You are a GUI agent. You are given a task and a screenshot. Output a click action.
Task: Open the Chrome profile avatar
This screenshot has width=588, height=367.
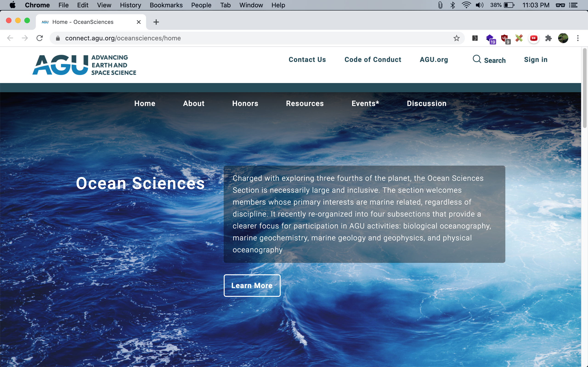[x=563, y=38]
